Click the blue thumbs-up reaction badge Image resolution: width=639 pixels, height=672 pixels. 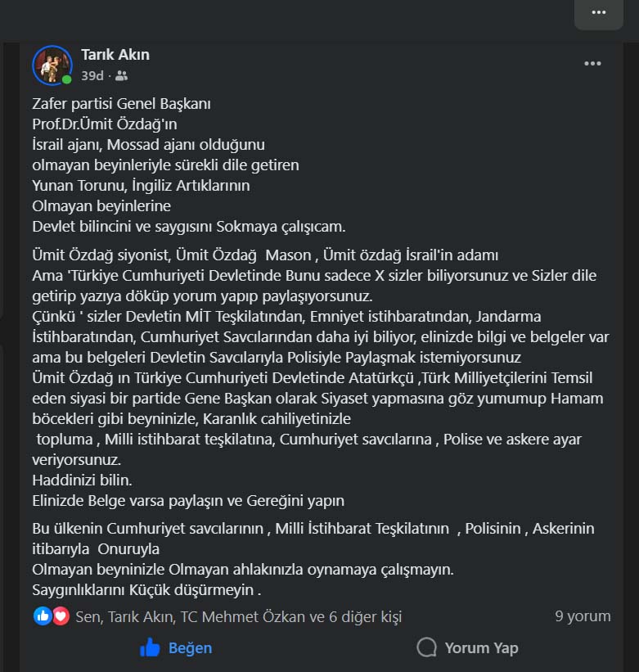pos(42,616)
